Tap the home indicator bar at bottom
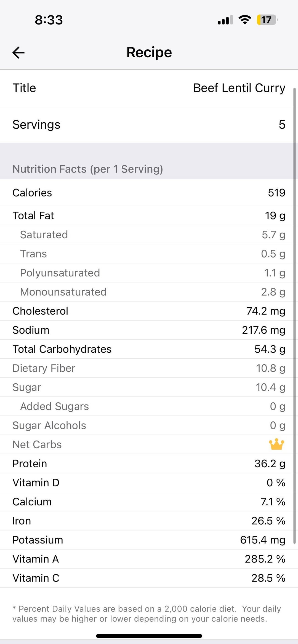This screenshot has height=644, width=298. tap(149, 636)
